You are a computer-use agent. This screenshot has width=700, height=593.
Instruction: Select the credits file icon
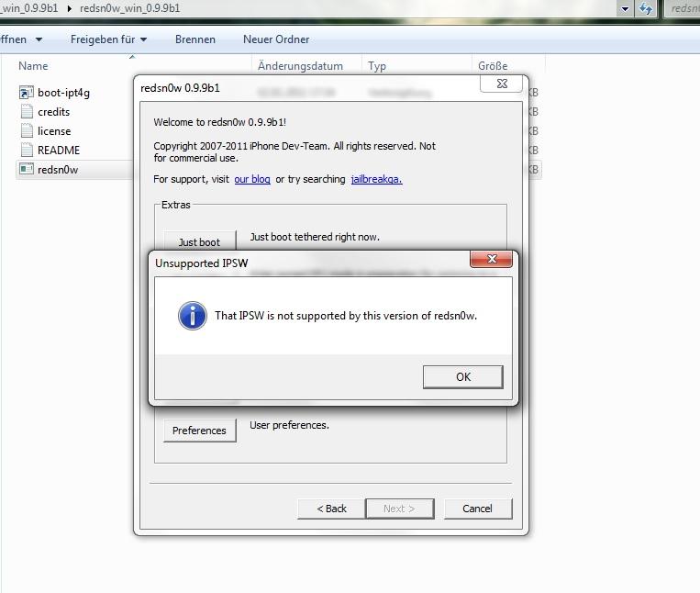point(27,112)
